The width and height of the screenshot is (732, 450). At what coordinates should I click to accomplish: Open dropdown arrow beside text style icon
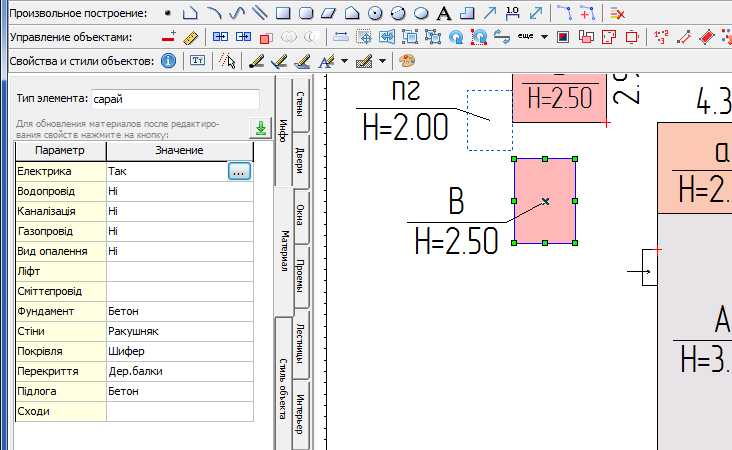tap(344, 61)
